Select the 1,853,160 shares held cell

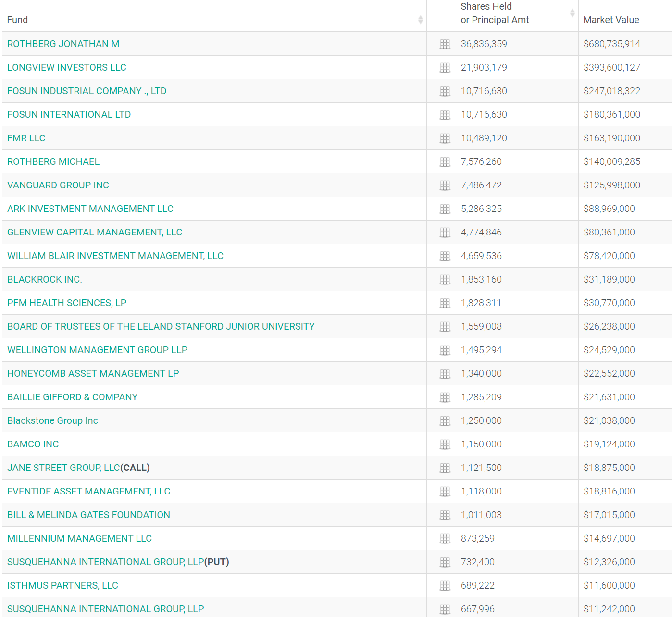click(481, 279)
